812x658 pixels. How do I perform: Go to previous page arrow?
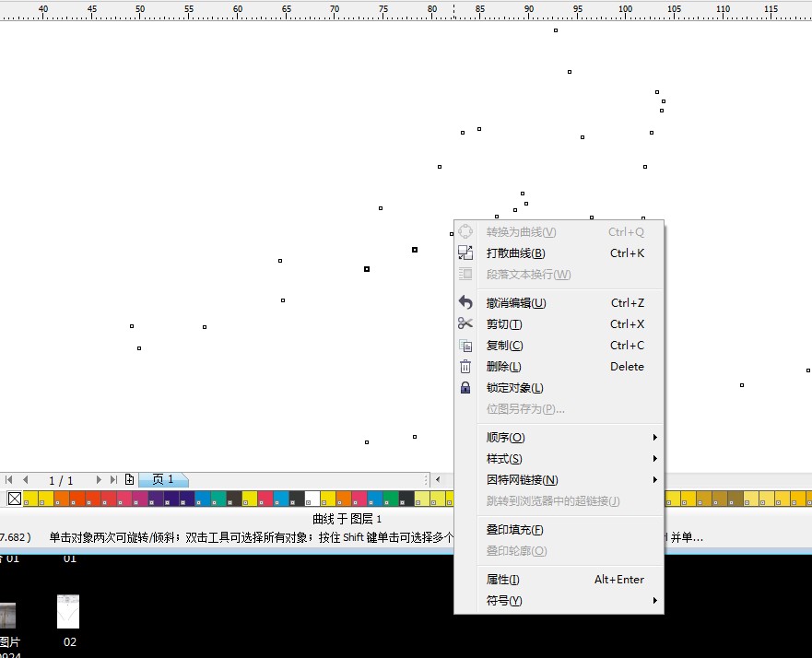(x=26, y=480)
